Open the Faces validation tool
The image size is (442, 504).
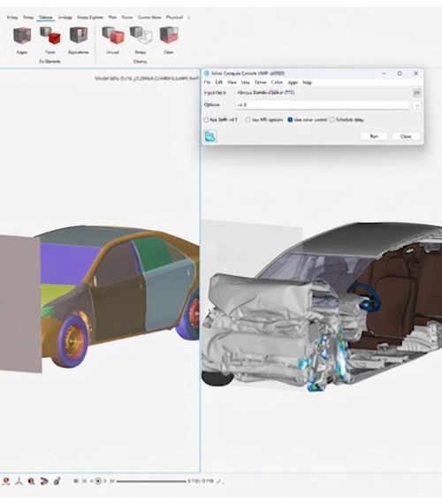point(50,40)
